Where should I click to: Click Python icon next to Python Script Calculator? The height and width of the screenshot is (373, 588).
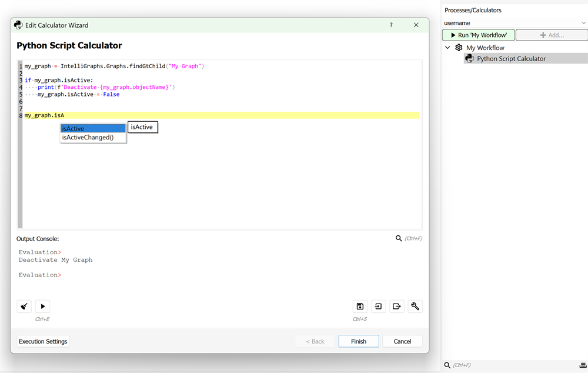[469, 59]
